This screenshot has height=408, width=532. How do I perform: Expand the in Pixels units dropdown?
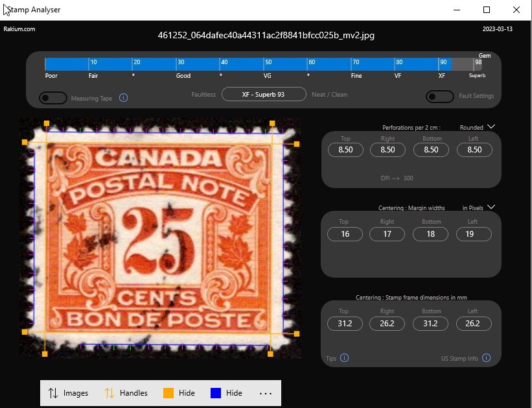click(x=491, y=207)
